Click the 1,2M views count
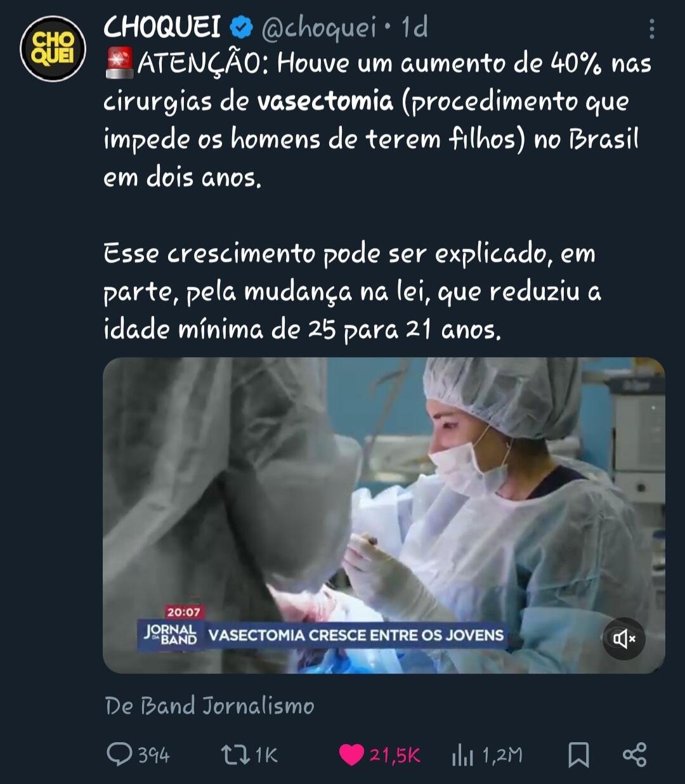The width and height of the screenshot is (685, 784). coord(502,755)
